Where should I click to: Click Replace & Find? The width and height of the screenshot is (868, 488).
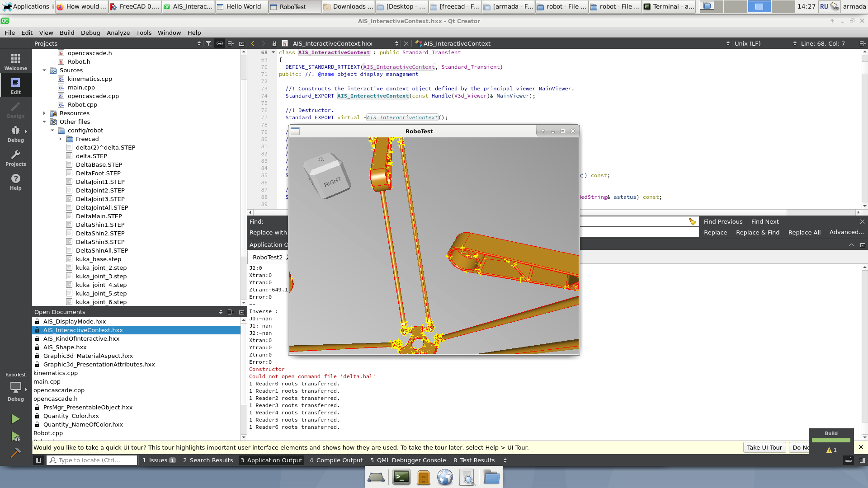758,232
